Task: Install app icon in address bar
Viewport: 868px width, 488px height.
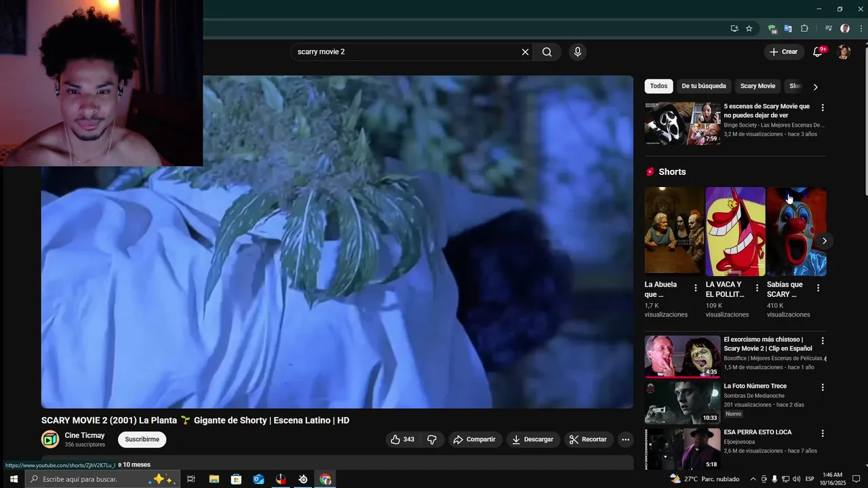Action: click(x=734, y=28)
